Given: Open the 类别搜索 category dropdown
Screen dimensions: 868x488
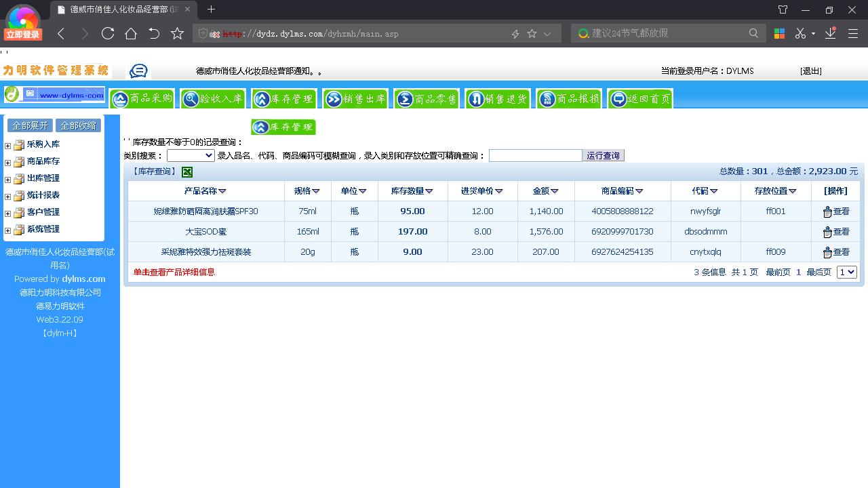Looking at the screenshot, I should (x=191, y=155).
